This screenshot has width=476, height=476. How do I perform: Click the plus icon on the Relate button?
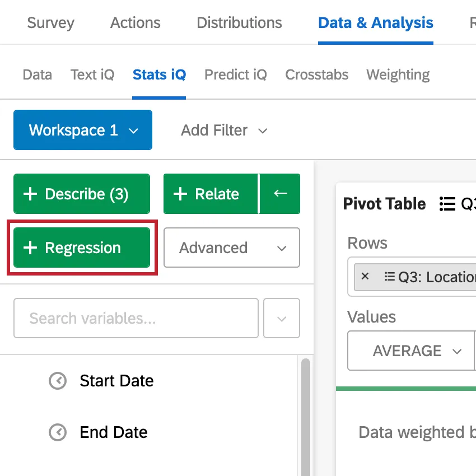[180, 194]
